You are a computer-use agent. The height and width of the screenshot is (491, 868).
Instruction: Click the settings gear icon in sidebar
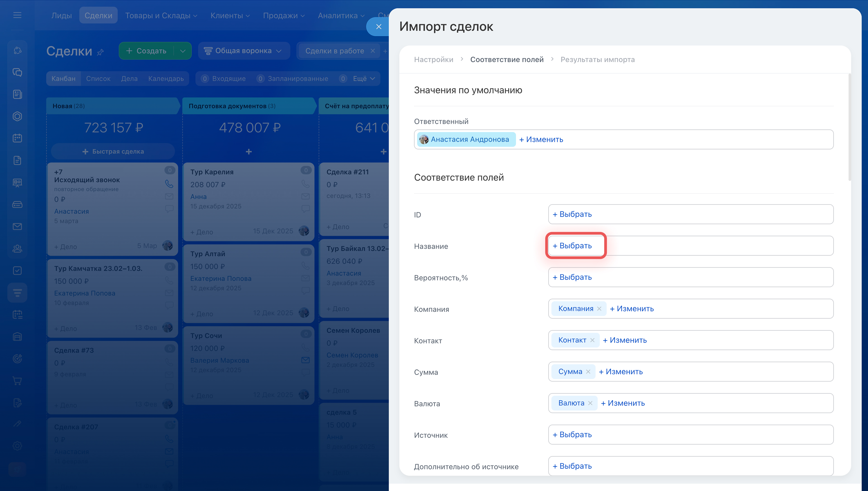point(17,446)
